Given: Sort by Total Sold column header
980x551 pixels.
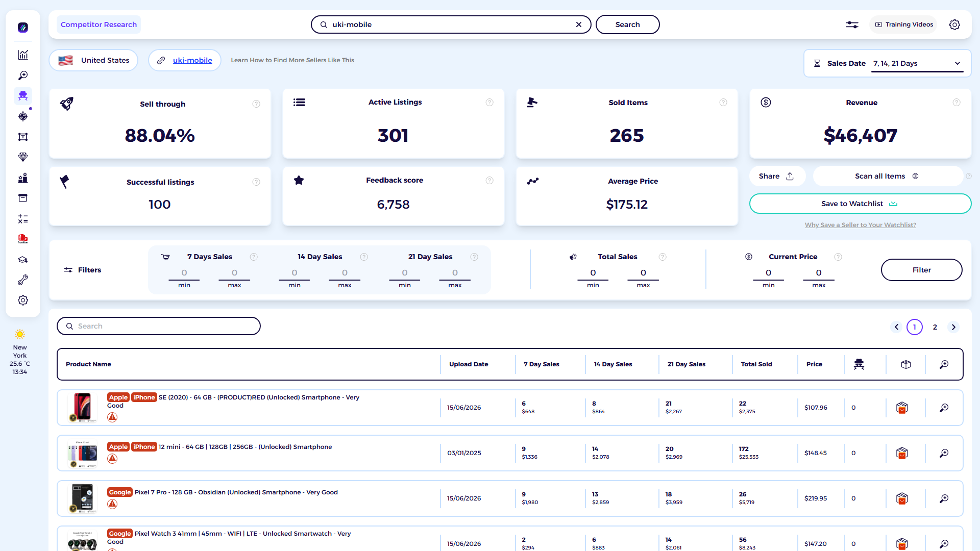Looking at the screenshot, I should pyautogui.click(x=756, y=364).
